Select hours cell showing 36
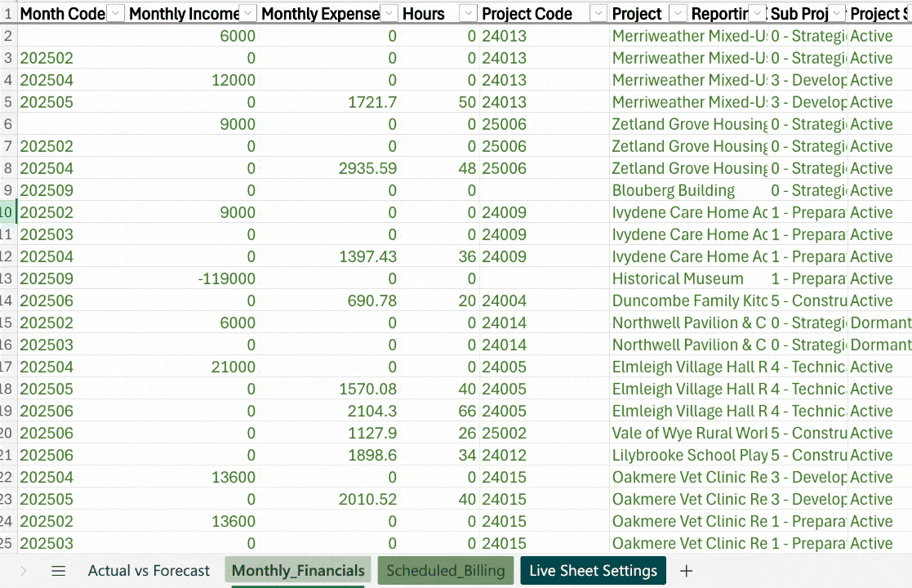The height and width of the screenshot is (588, 912). pos(439,256)
